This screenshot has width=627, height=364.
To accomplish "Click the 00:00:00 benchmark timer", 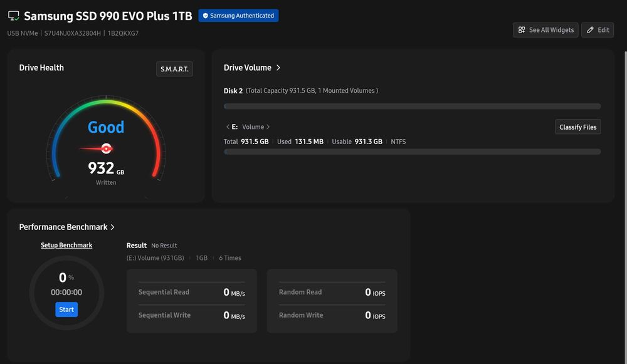I will (66, 292).
